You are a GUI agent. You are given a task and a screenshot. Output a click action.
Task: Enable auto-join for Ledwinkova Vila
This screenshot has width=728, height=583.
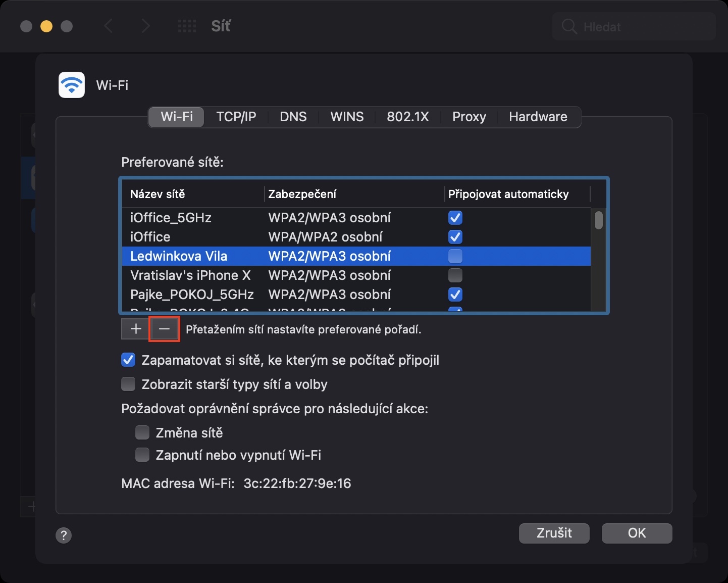coord(455,256)
